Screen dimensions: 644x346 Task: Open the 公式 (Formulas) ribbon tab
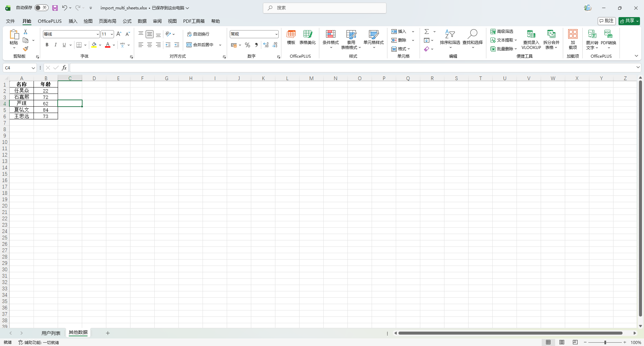127,21
